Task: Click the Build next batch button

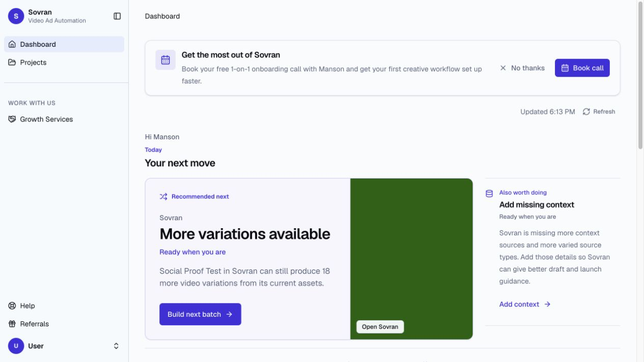Action: click(x=200, y=314)
